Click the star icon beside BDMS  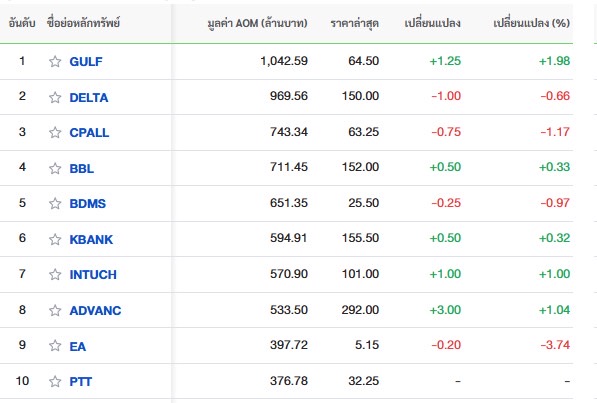tap(55, 203)
